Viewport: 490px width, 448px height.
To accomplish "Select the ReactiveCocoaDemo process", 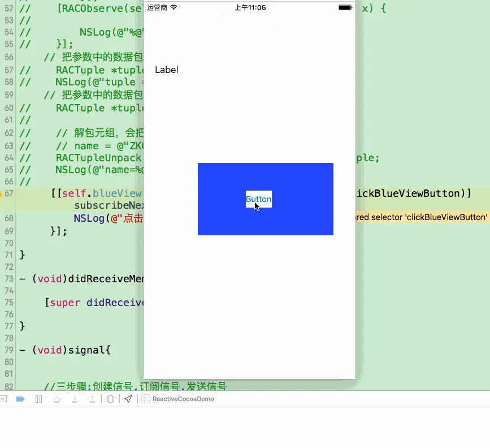I will tap(178, 399).
